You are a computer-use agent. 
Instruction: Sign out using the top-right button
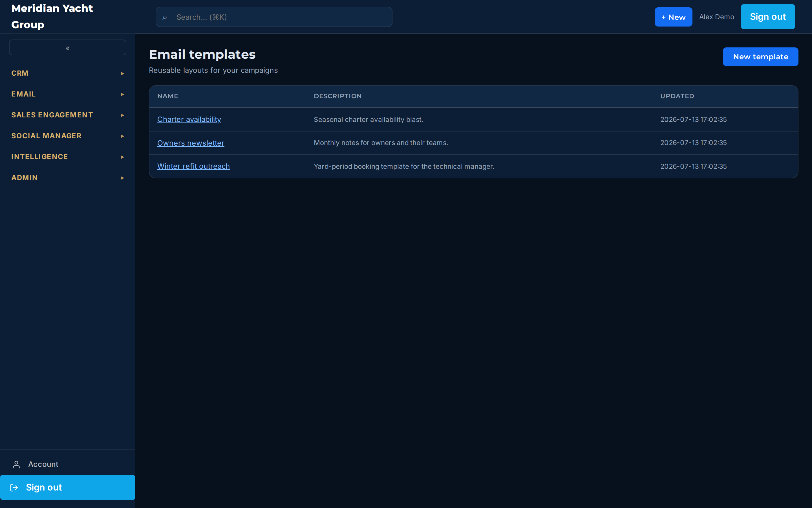(x=768, y=17)
